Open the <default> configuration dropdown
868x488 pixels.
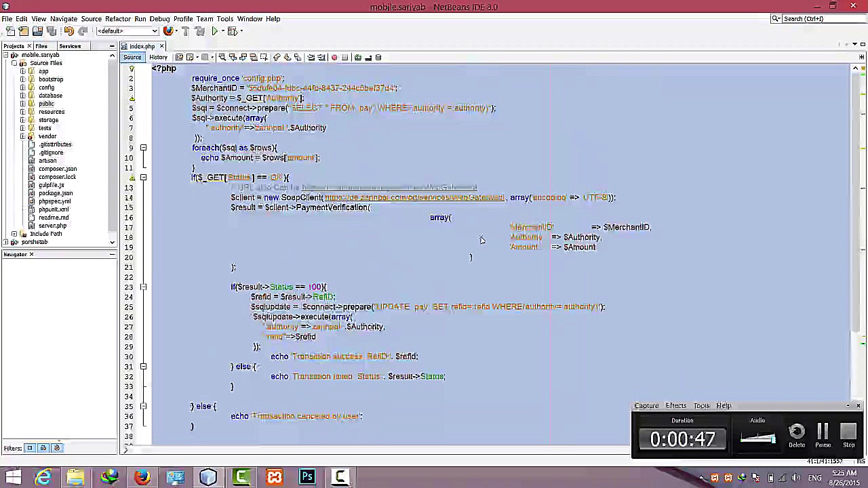127,31
